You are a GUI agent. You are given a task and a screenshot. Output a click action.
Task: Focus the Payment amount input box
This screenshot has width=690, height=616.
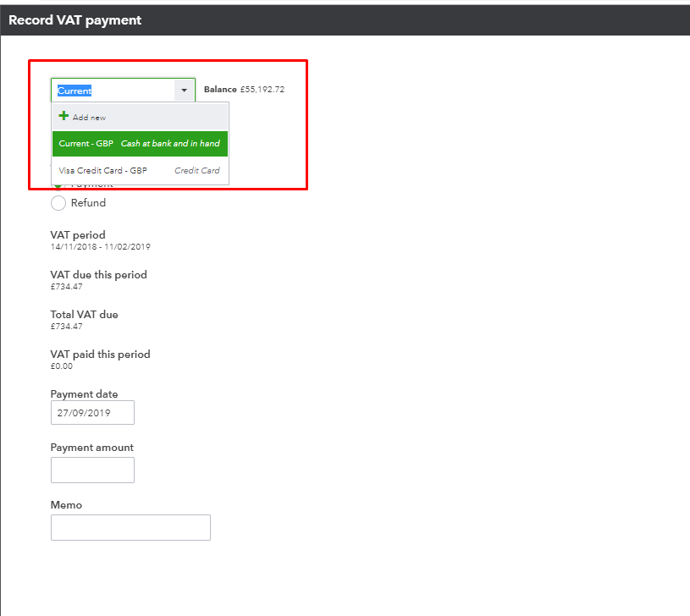click(92, 470)
